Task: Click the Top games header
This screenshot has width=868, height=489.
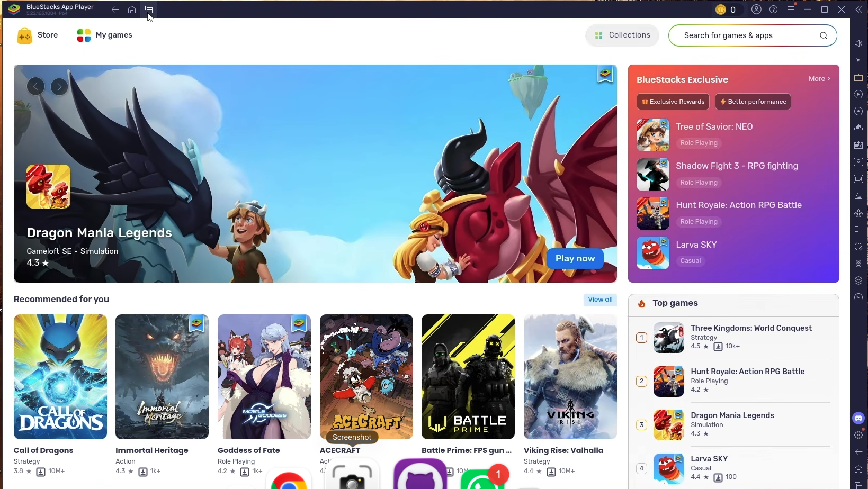Action: click(x=675, y=303)
